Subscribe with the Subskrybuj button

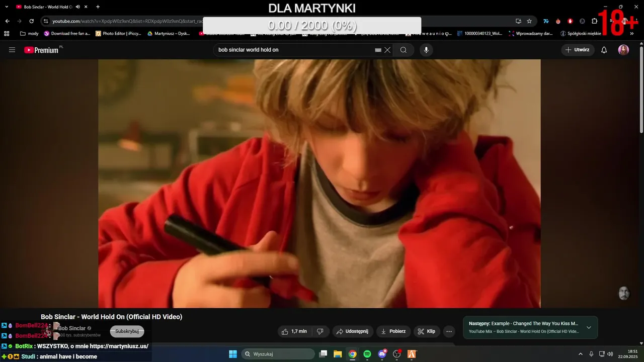point(127,331)
